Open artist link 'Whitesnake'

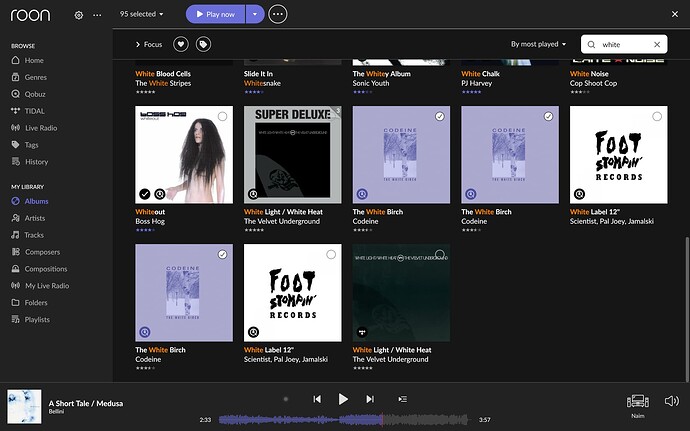[262, 83]
